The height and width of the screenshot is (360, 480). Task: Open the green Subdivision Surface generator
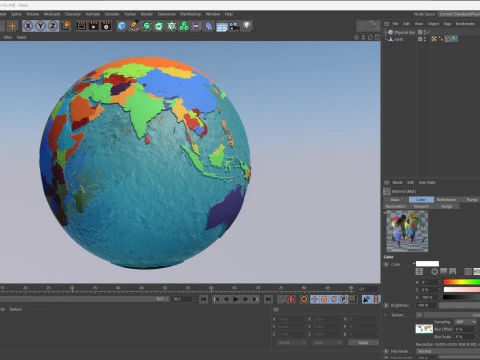coord(147,26)
